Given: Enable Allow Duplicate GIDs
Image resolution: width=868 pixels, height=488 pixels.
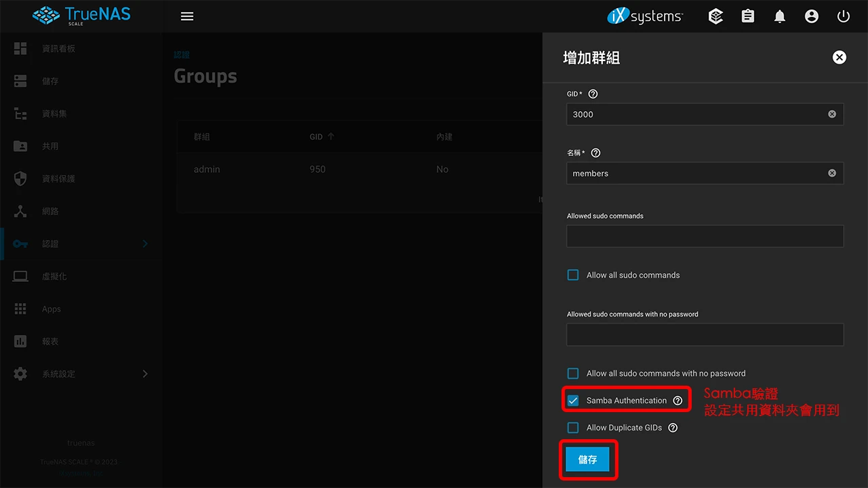Looking at the screenshot, I should point(572,428).
